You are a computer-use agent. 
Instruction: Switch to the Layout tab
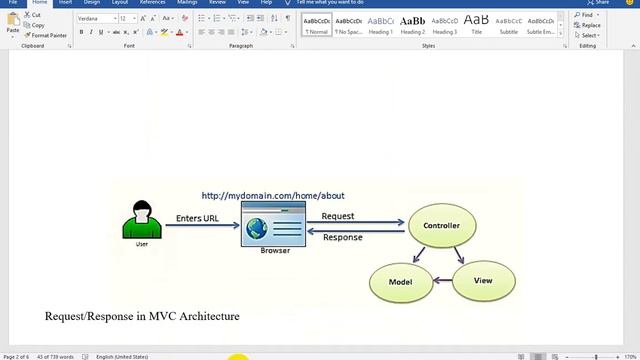pyautogui.click(x=120, y=2)
